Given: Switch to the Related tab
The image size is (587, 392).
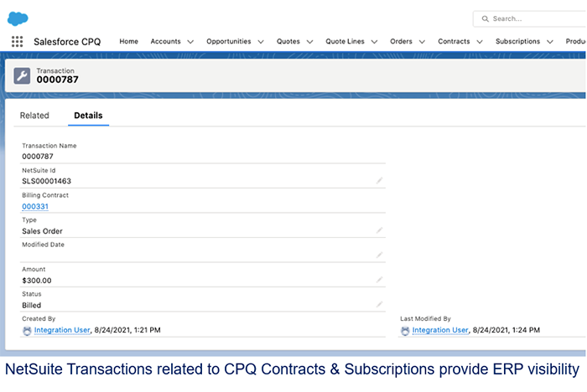Looking at the screenshot, I should [34, 116].
